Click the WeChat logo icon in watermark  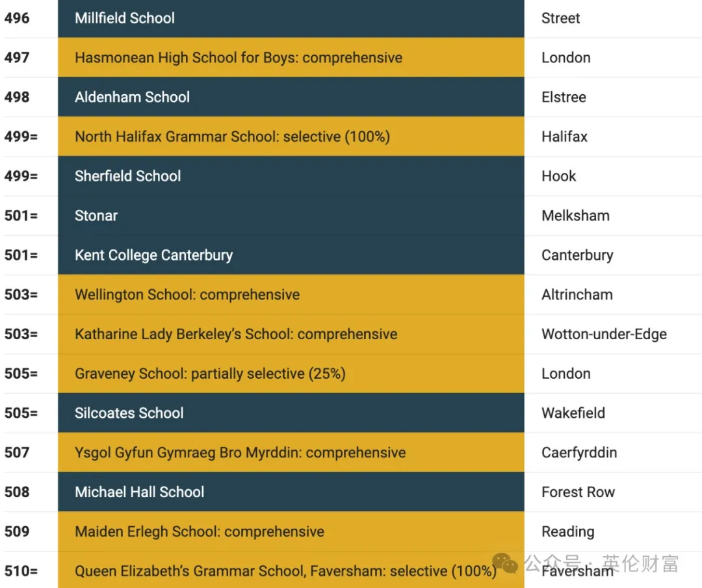point(505,563)
